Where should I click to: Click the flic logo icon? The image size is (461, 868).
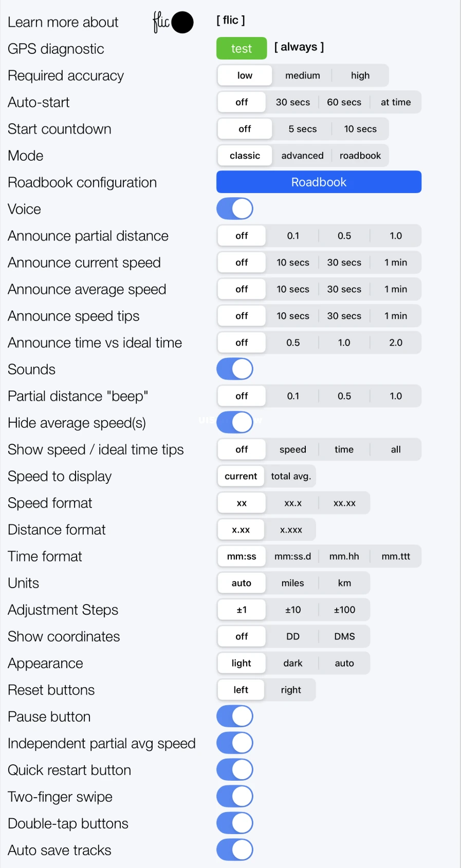pyautogui.click(x=173, y=22)
